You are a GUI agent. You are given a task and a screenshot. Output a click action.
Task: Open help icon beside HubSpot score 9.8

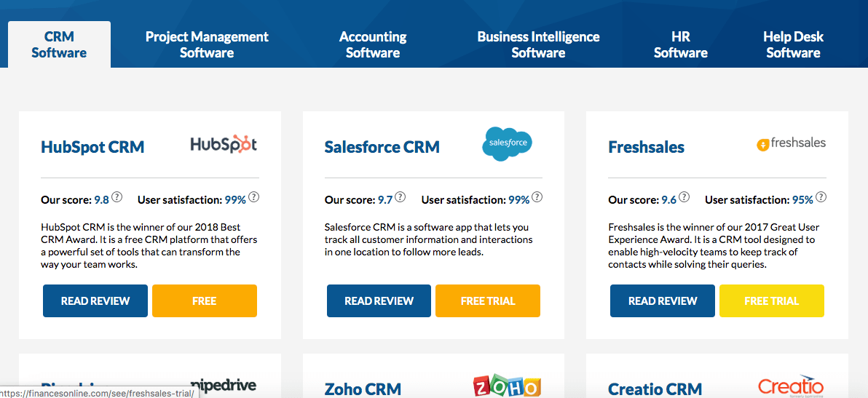(x=117, y=196)
